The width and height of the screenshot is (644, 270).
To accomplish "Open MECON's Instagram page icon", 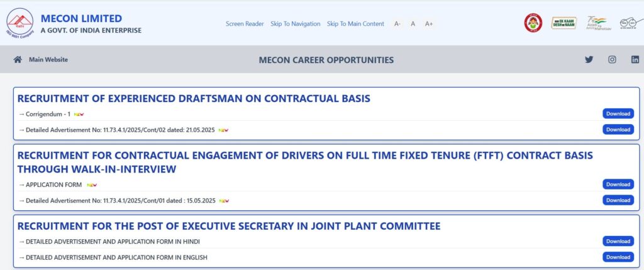I will pos(612,60).
